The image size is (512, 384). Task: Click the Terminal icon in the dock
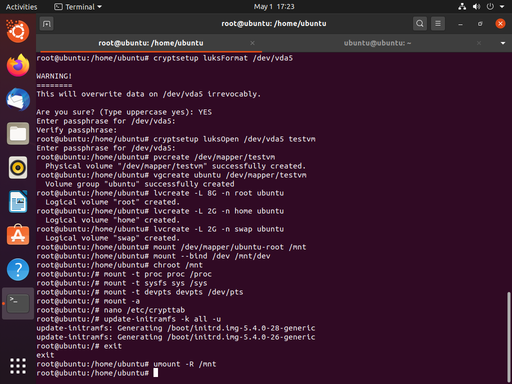point(18,303)
